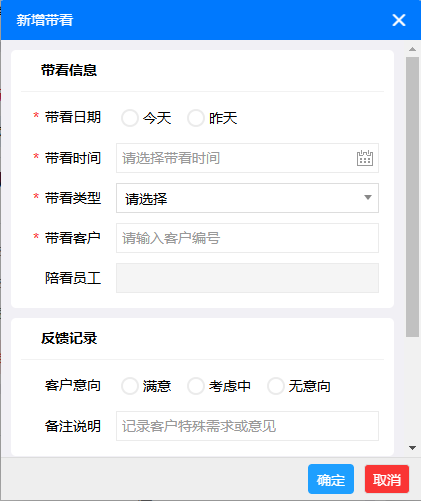421x501 pixels.
Task: Click the vertical scrollbar thumb
Action: [x=412, y=197]
